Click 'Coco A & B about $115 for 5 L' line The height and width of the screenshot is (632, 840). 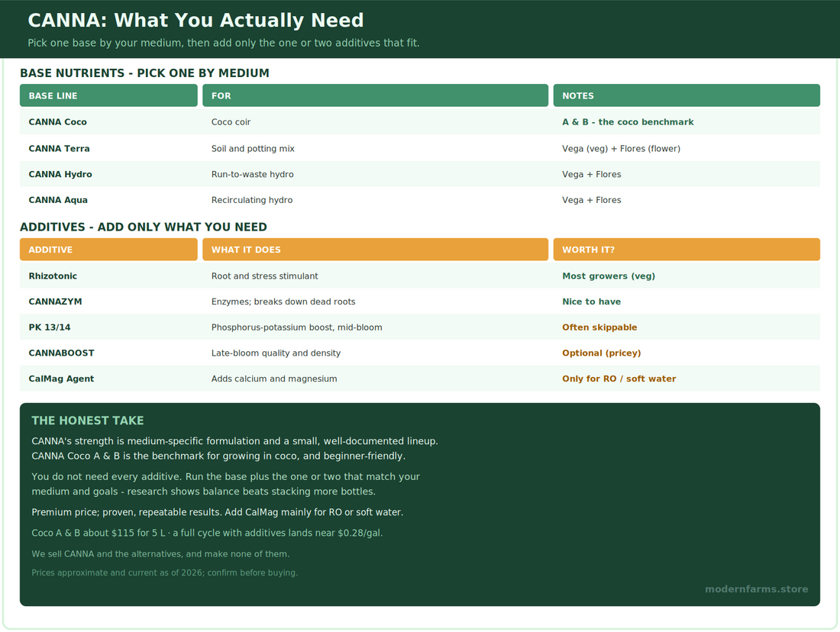(207, 533)
